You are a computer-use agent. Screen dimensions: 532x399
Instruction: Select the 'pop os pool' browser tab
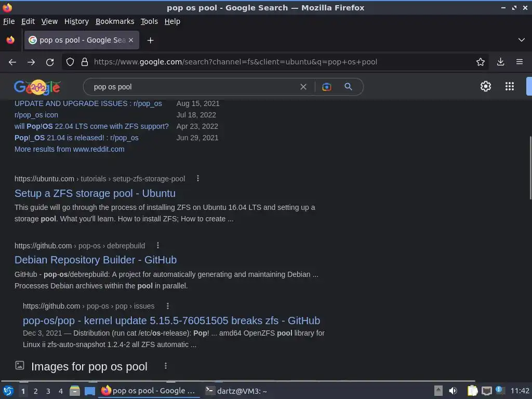tap(82, 40)
